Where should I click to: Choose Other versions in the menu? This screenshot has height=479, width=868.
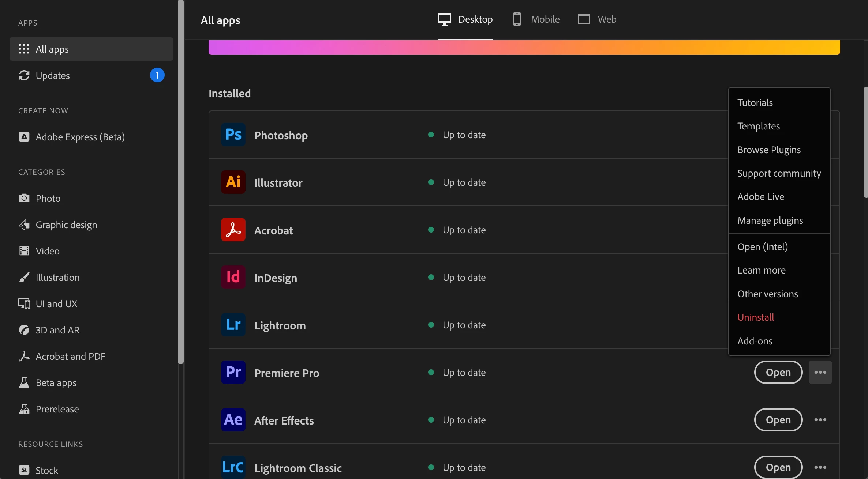[x=767, y=294]
